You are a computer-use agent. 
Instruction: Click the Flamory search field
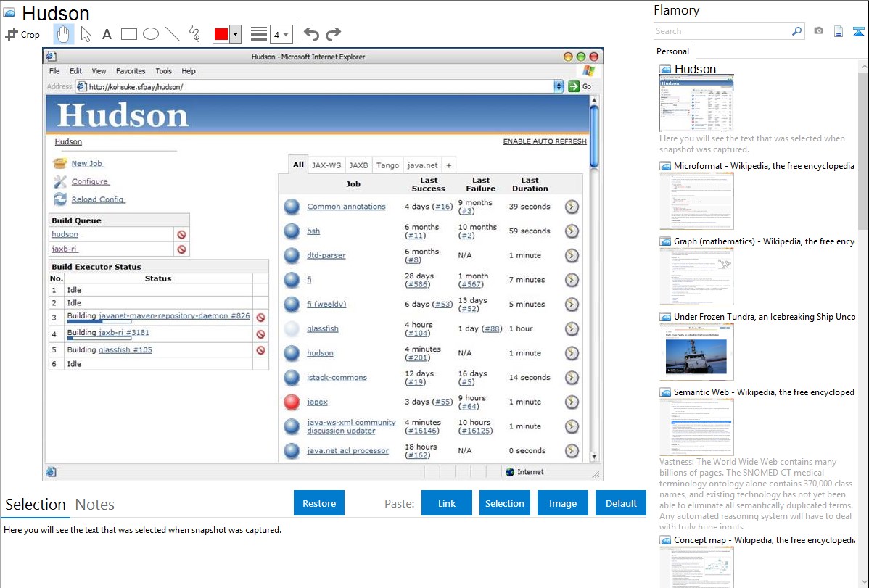tap(722, 31)
